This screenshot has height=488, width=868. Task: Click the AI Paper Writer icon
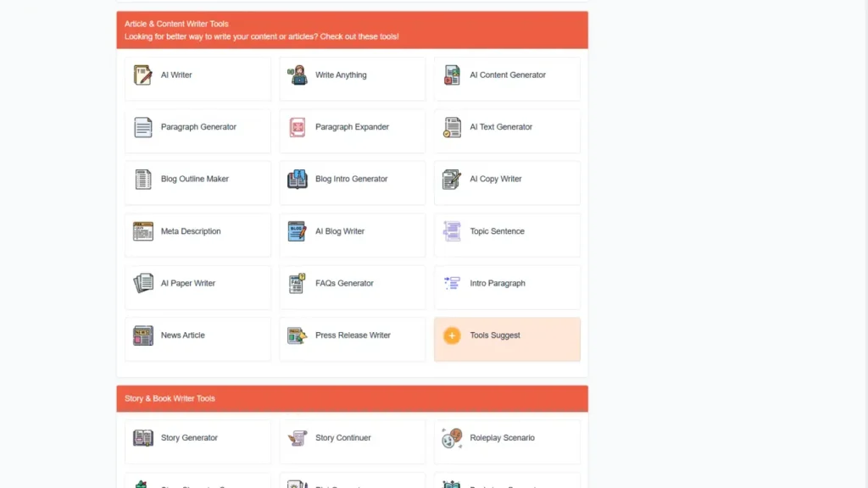click(x=142, y=283)
